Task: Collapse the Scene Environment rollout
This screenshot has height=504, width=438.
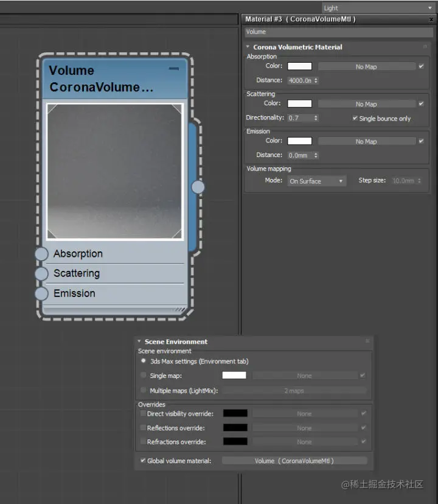Action: pos(139,341)
